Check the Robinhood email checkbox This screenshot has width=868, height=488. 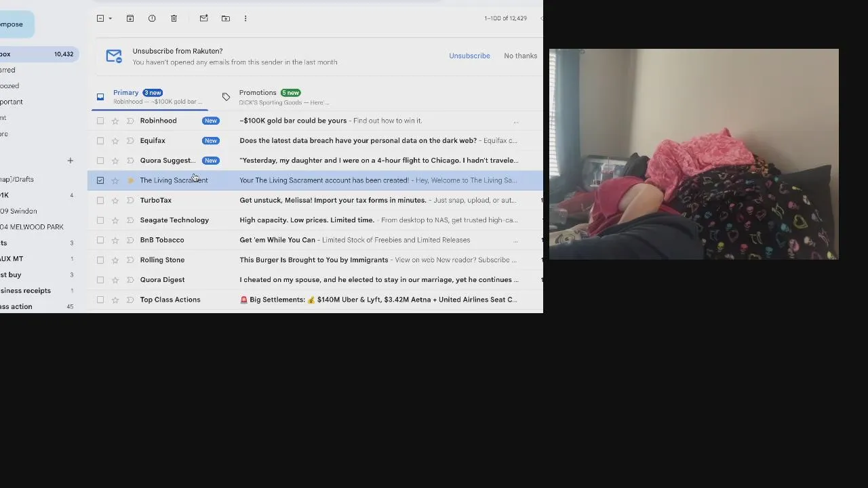(100, 121)
